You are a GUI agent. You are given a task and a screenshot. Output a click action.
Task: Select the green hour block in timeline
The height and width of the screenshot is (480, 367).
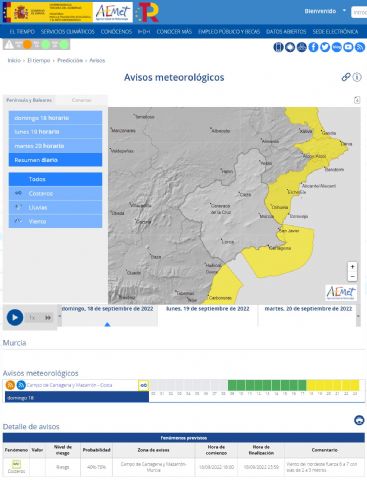point(267,385)
